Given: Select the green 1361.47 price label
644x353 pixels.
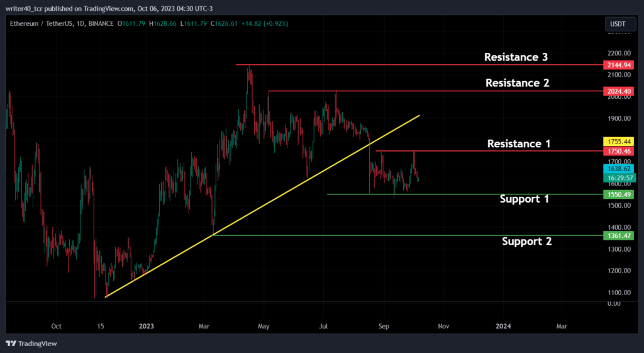Looking at the screenshot, I should point(619,235).
